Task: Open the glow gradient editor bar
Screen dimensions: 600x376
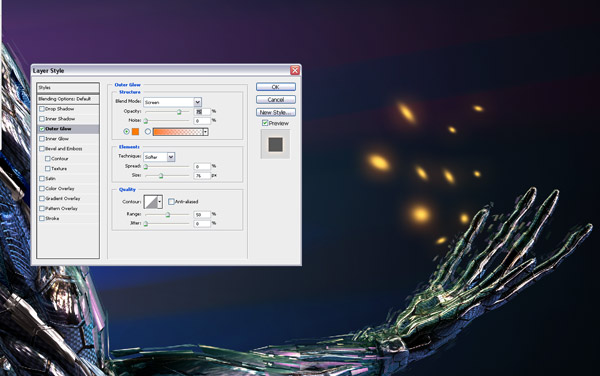Action: [178, 132]
